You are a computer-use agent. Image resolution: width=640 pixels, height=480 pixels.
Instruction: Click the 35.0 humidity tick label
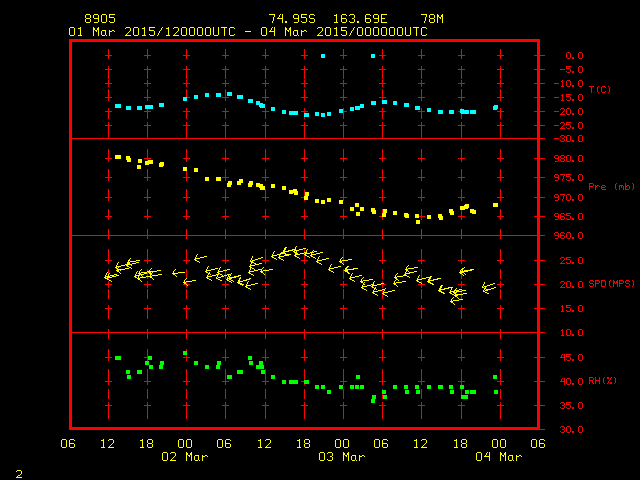click(x=571, y=405)
